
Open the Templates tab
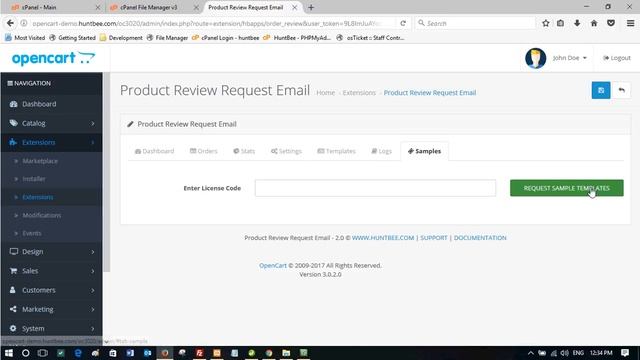pyautogui.click(x=336, y=151)
